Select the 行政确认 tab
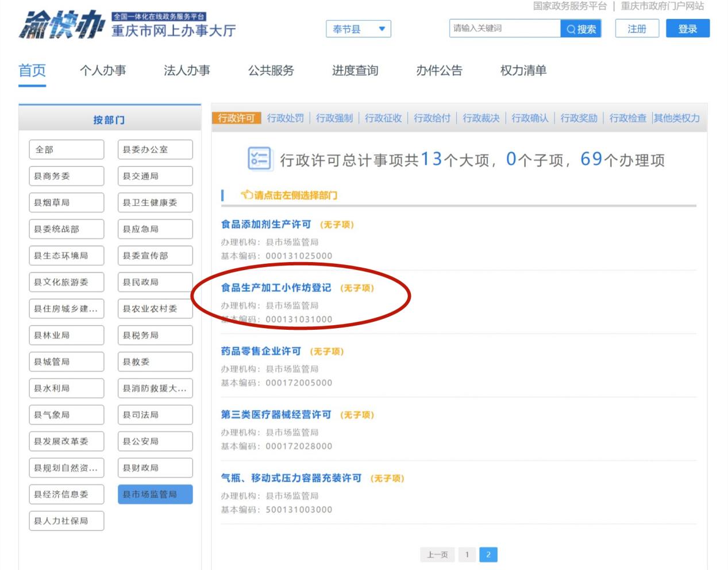 (x=530, y=118)
